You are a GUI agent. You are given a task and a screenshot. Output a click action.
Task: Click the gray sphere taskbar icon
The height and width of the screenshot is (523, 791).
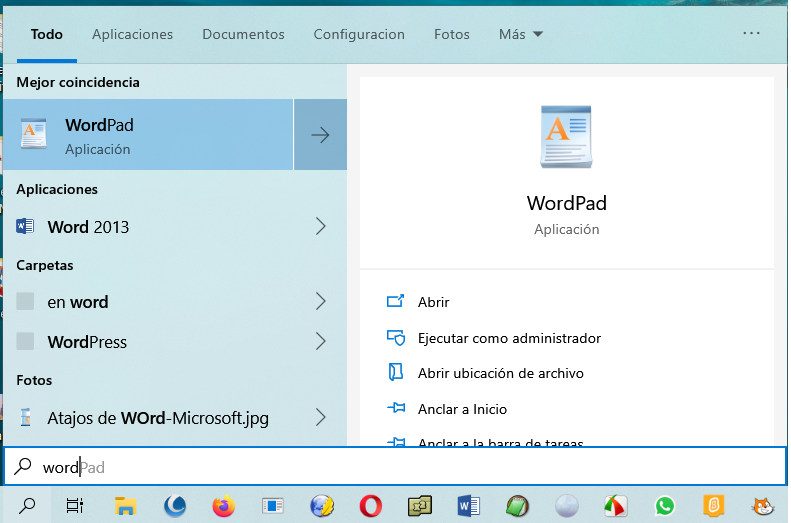(567, 506)
